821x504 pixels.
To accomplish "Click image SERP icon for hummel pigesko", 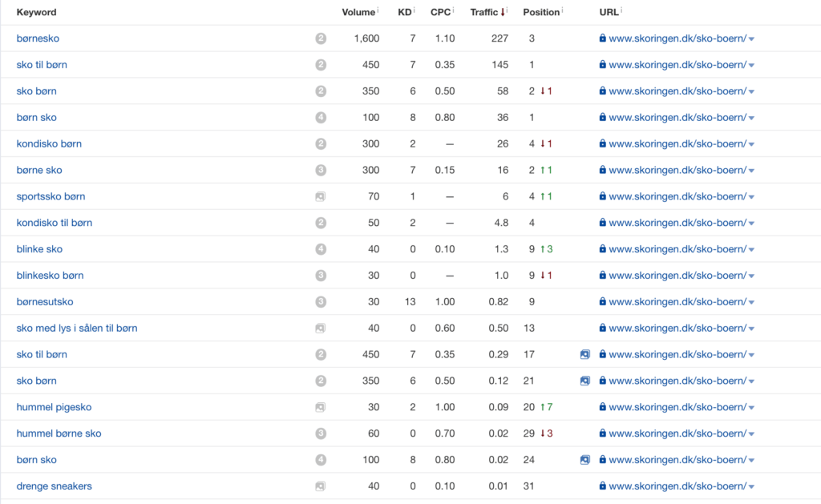I will pos(321,407).
